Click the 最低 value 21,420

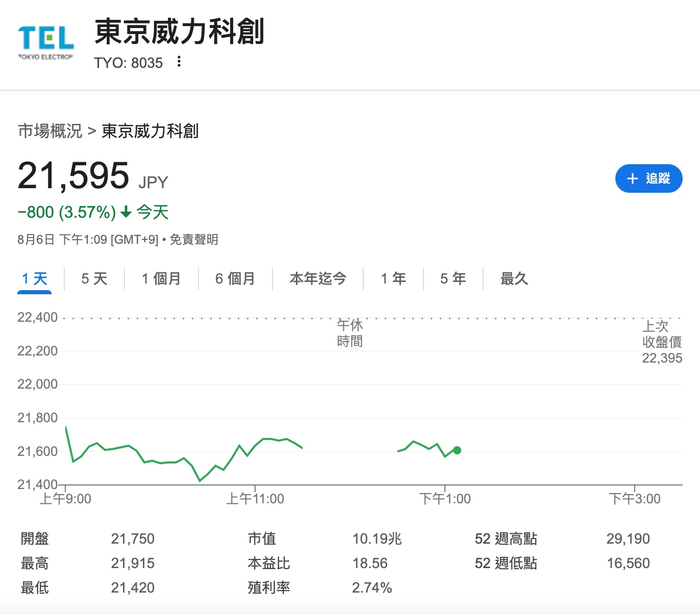(x=133, y=588)
